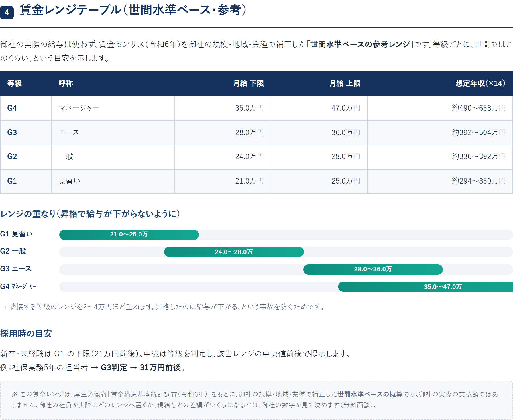Click the 約294〜350万円 annual income cell
Image resolution: width=513 pixels, height=420 pixels.
click(440, 181)
